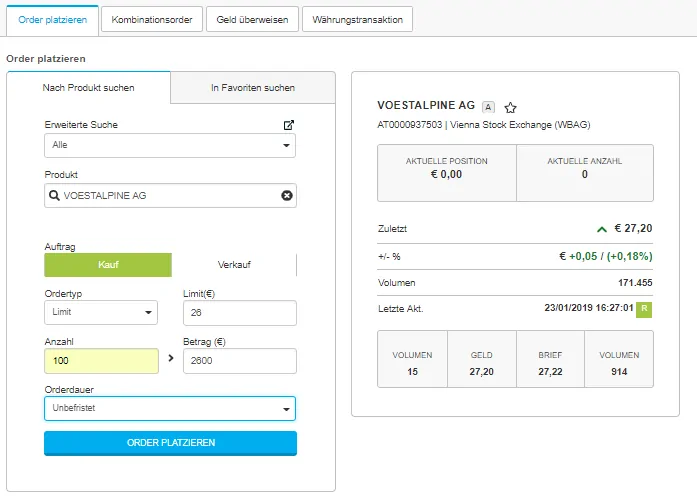The width and height of the screenshot is (697, 504).
Task: Focus the Limit(€) input field
Action: (240, 313)
